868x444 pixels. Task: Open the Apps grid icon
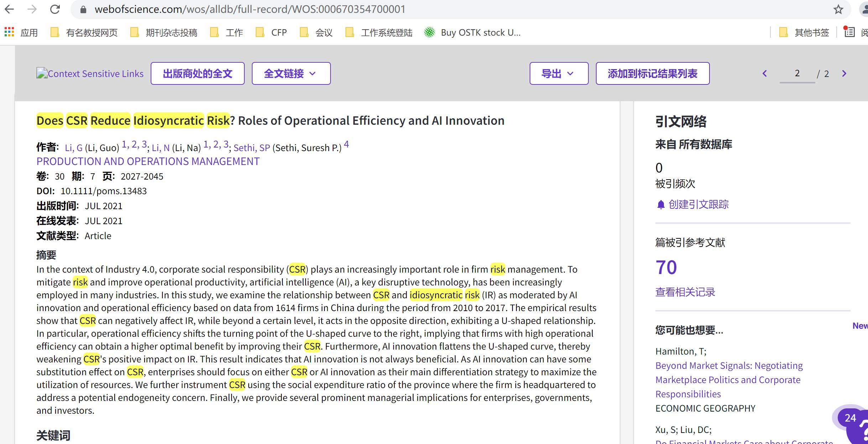point(9,32)
